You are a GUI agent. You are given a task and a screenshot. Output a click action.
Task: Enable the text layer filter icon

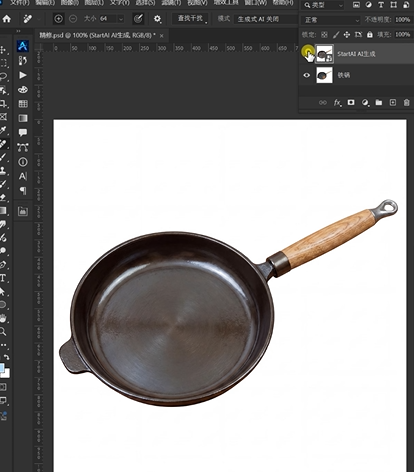point(381,5)
